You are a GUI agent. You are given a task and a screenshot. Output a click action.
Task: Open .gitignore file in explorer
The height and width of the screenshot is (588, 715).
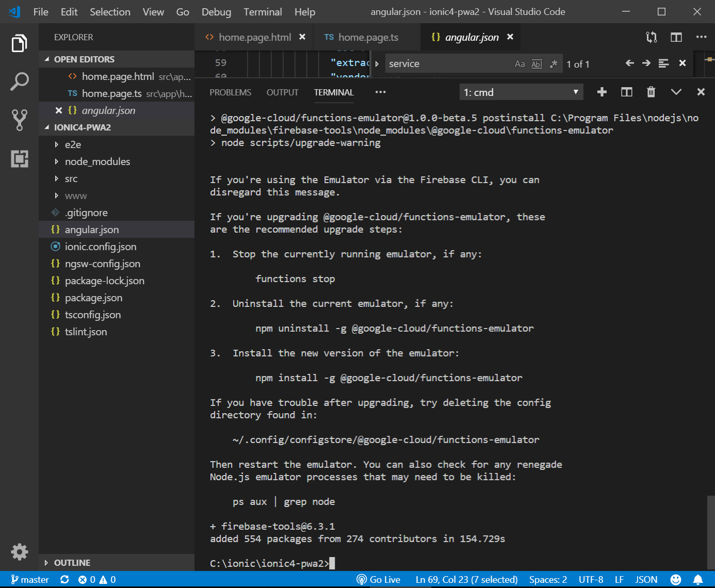pyautogui.click(x=117, y=213)
